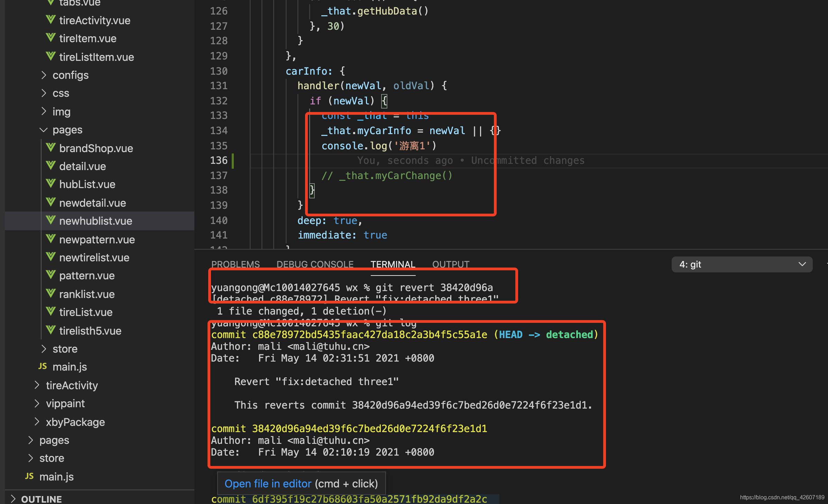Switch to the PROBLEMS tab
The height and width of the screenshot is (504, 828).
pos(235,264)
